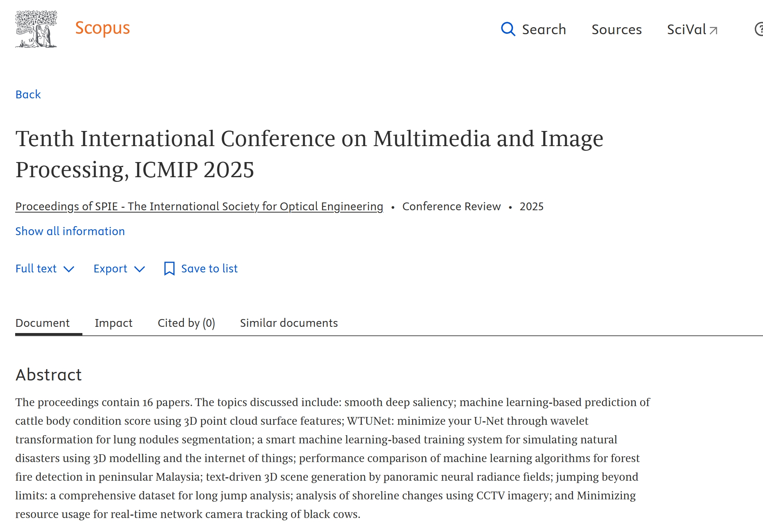Click Search in top navigation
Viewport: 763px width, 532px height.
pos(544,30)
